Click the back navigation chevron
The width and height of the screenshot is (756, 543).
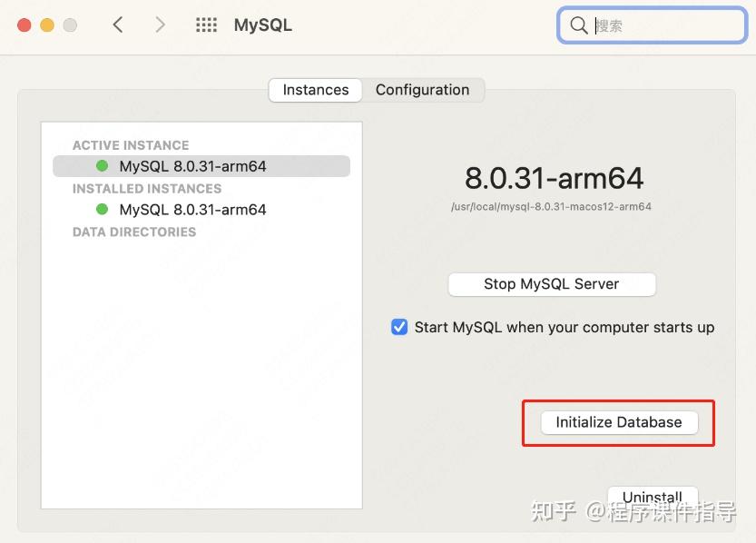pyautogui.click(x=118, y=25)
